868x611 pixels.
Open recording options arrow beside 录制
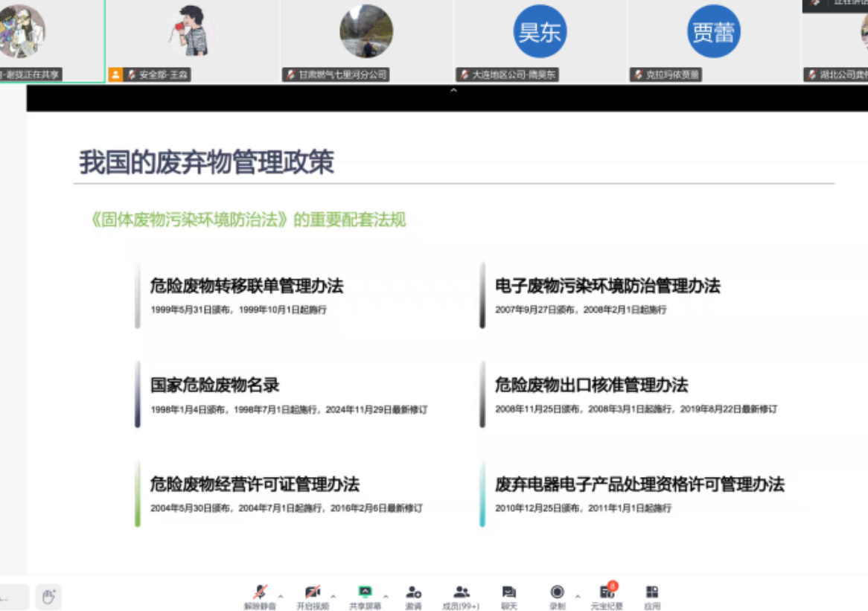point(578,597)
